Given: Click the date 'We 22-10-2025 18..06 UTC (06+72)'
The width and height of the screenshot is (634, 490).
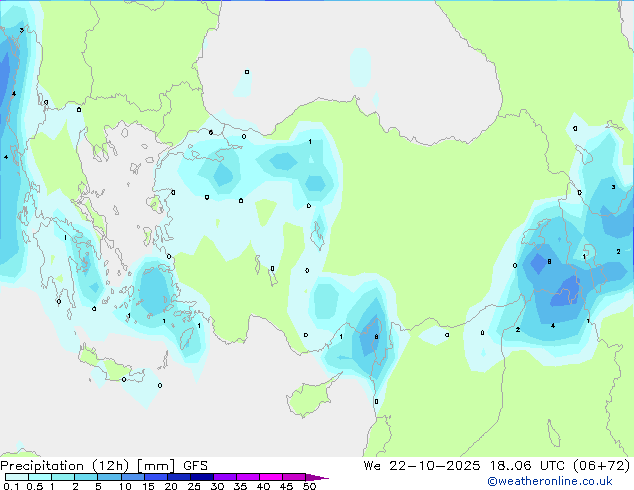Looking at the screenshot, I should click(497, 466).
